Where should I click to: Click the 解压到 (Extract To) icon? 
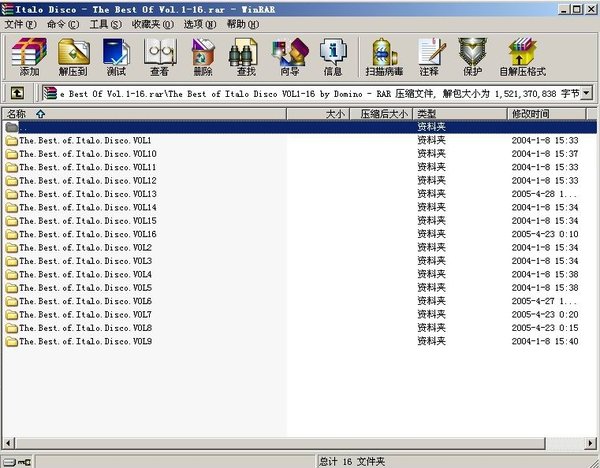pyautogui.click(x=73, y=57)
